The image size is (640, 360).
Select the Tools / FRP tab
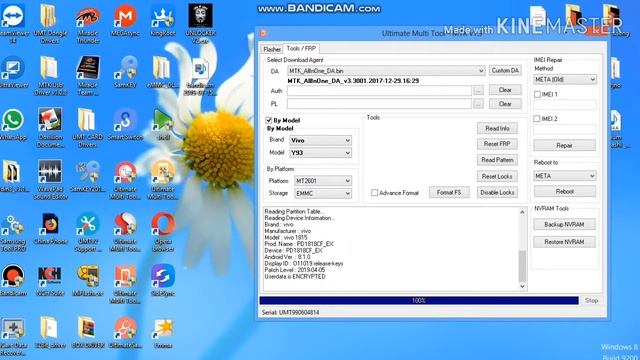301,48
